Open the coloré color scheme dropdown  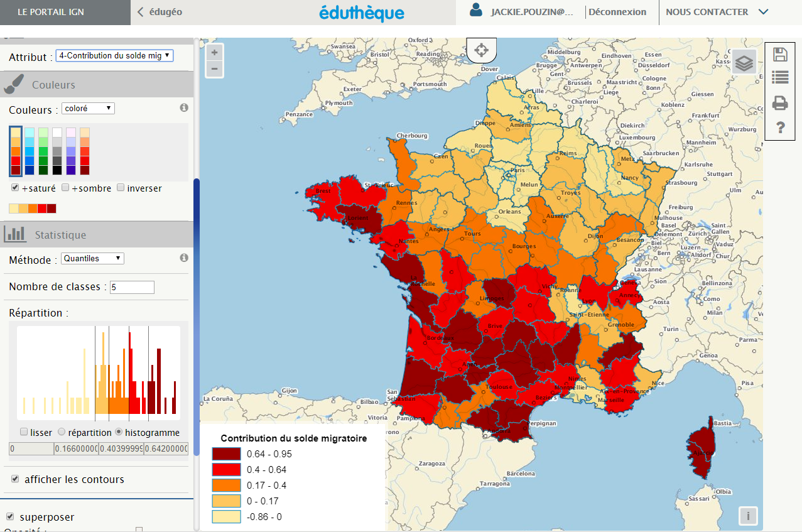[88, 107]
